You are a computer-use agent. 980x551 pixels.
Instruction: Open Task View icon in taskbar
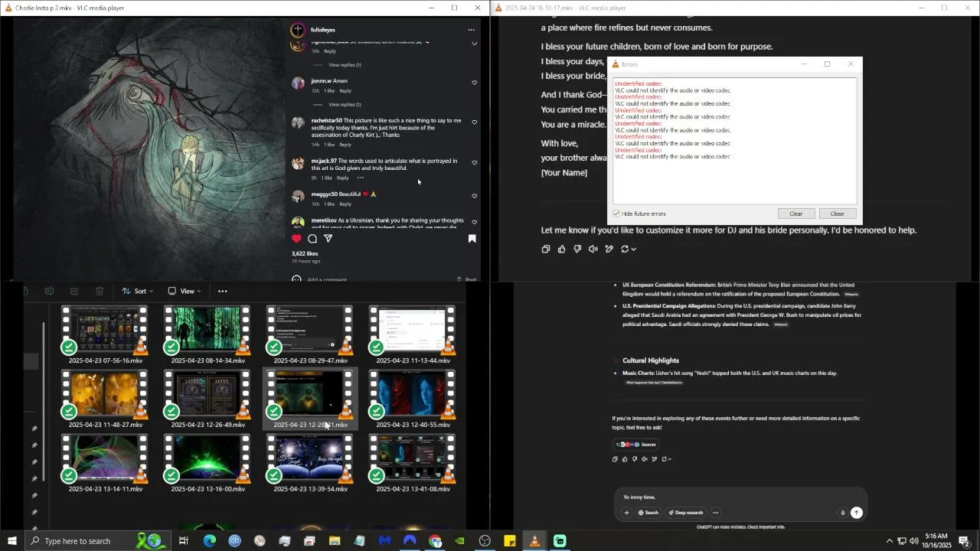pyautogui.click(x=184, y=541)
